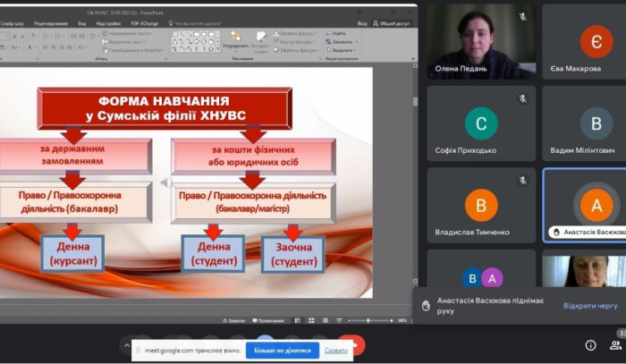Click muted mic on Софія Приходько tile
The image size is (626, 364).
[x=522, y=98]
